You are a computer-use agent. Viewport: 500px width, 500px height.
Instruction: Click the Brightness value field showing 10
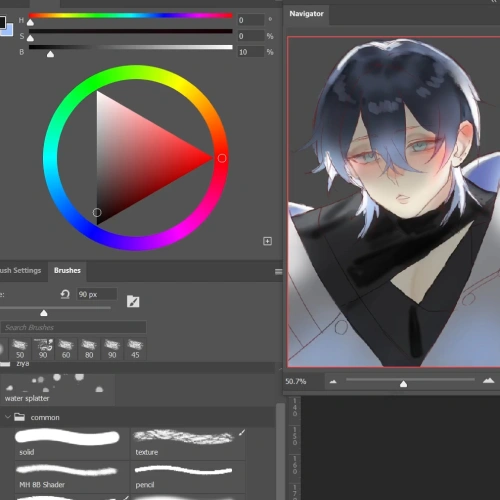click(x=251, y=52)
